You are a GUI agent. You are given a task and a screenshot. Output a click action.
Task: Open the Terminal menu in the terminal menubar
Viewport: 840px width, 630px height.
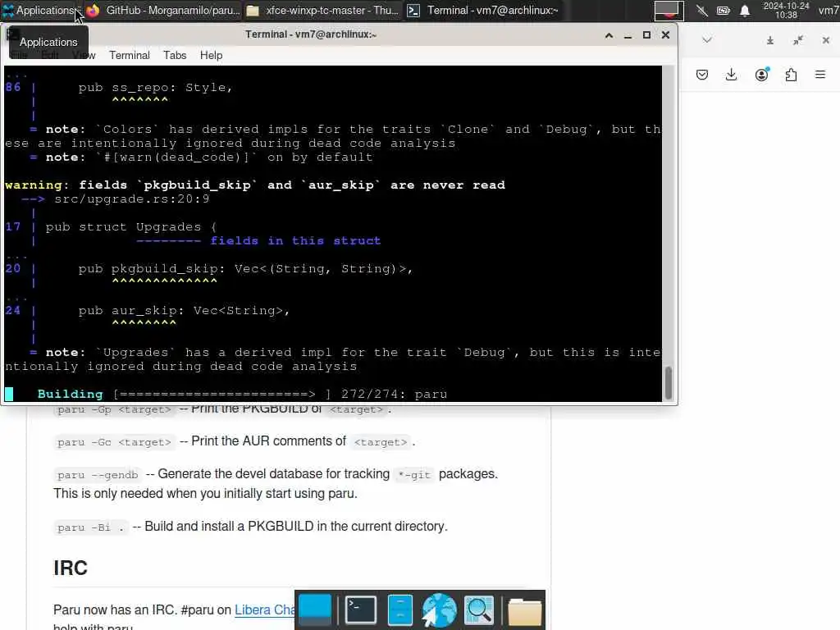(x=129, y=55)
